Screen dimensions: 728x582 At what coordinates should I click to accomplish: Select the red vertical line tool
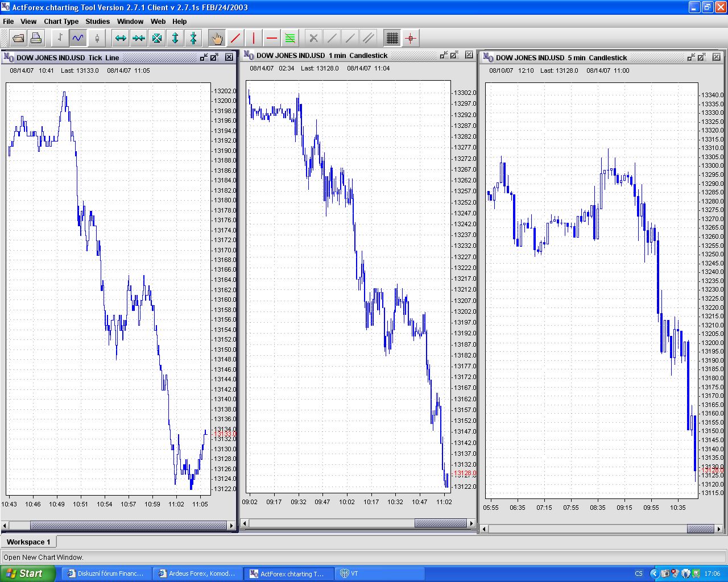point(254,38)
